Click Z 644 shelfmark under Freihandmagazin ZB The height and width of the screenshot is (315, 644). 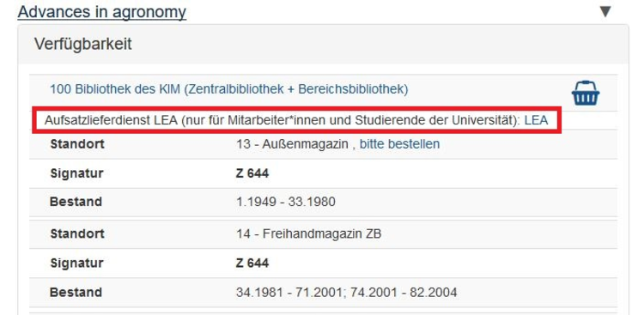coord(252,263)
